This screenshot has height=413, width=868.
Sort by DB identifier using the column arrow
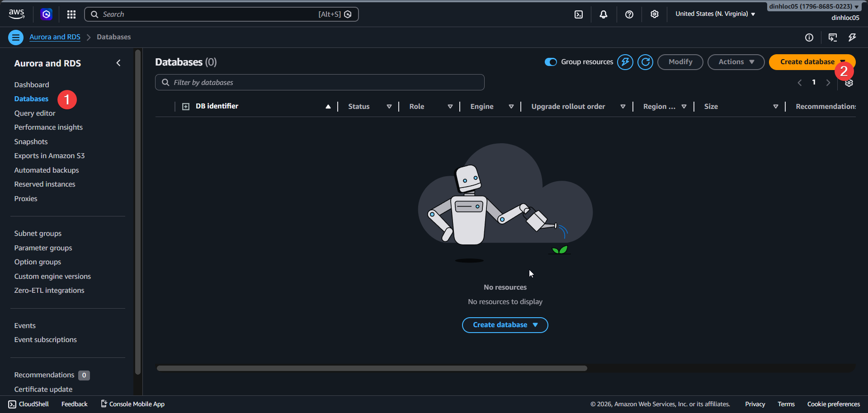tap(328, 107)
